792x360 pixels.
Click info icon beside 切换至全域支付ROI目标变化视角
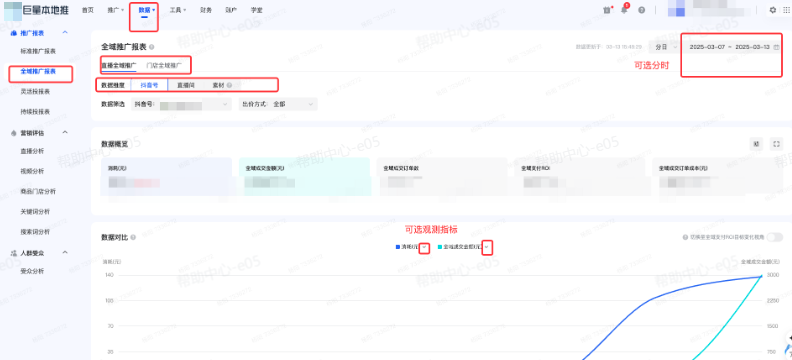[x=685, y=237]
